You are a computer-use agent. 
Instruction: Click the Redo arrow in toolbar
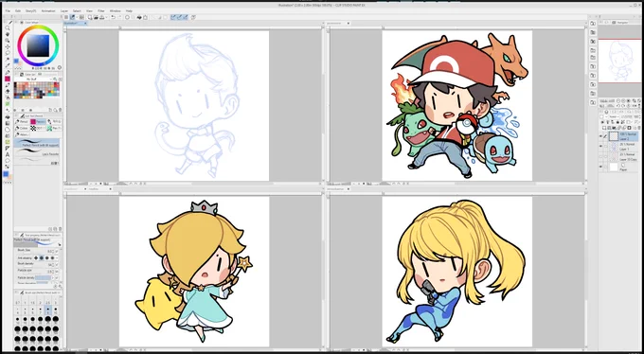(x=119, y=17)
